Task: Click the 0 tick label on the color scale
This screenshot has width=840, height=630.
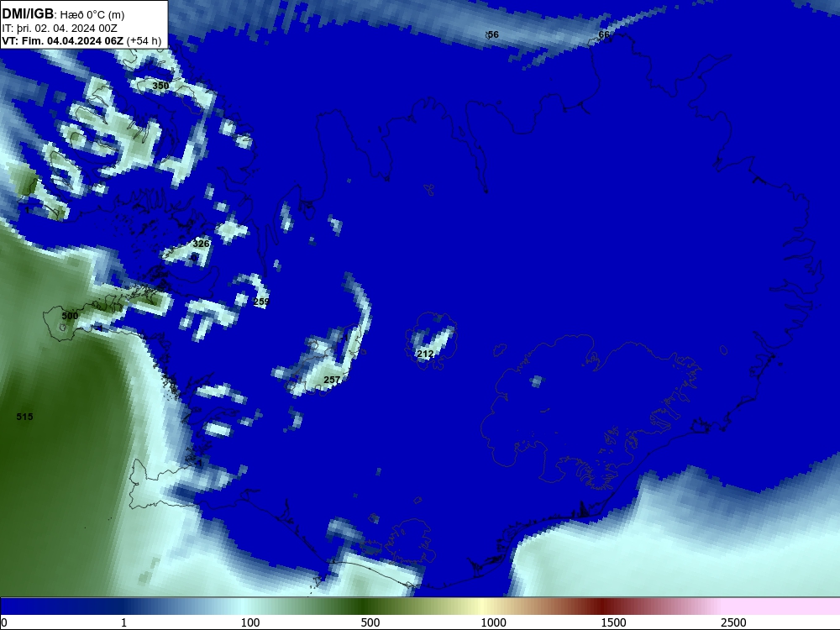Action: click(4, 622)
